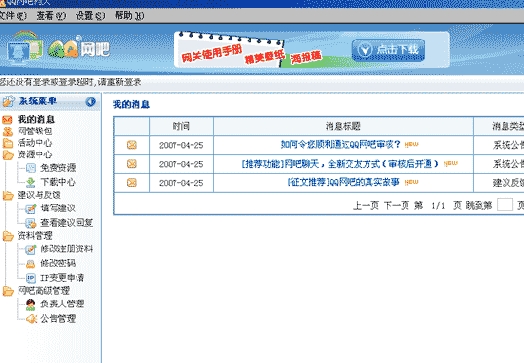Click the 修改密码 icon
The width and height of the screenshot is (524, 363).
(31, 264)
